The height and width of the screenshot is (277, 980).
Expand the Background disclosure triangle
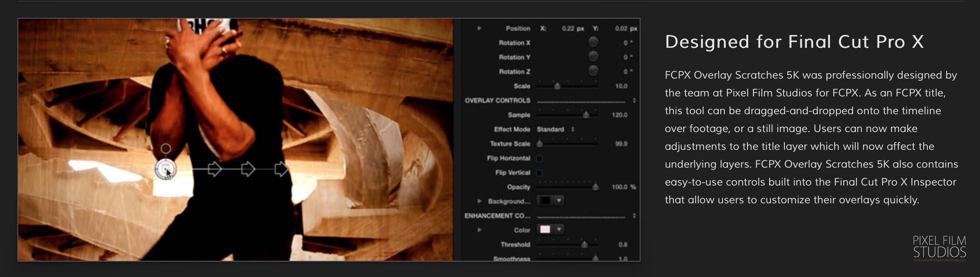click(x=479, y=201)
